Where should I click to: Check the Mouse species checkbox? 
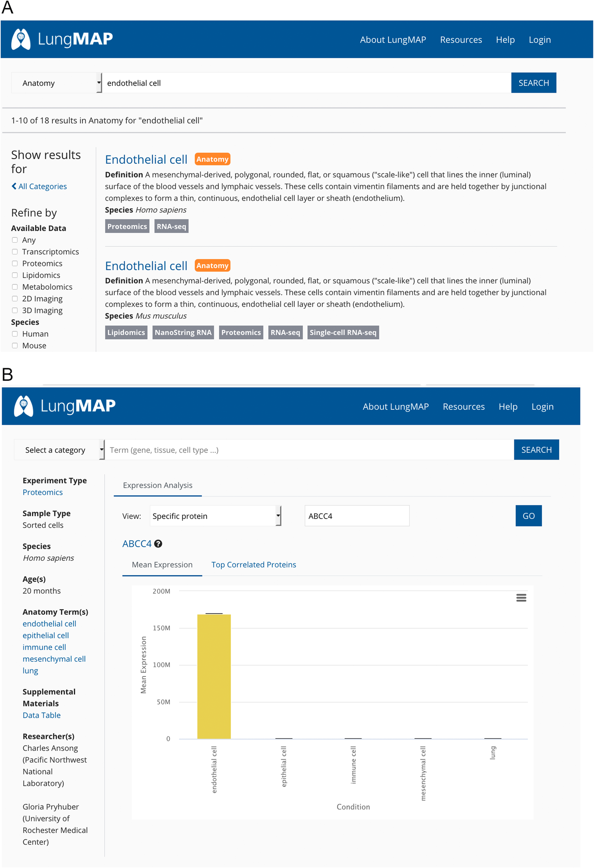(x=15, y=345)
